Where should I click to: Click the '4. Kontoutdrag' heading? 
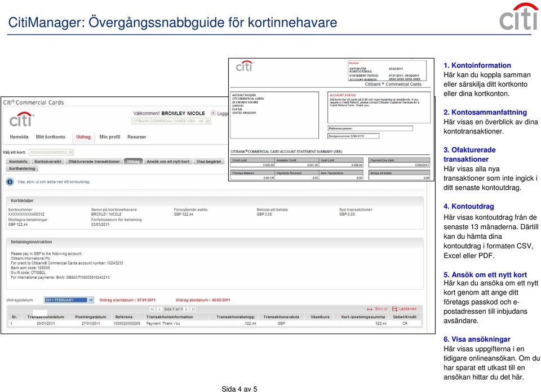point(468,206)
